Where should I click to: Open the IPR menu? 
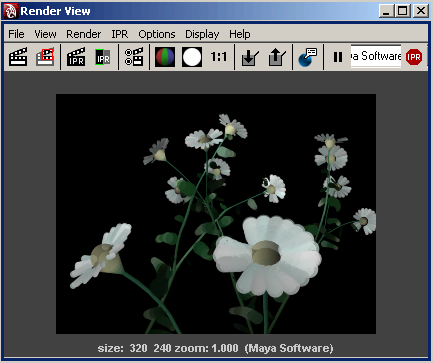[120, 34]
